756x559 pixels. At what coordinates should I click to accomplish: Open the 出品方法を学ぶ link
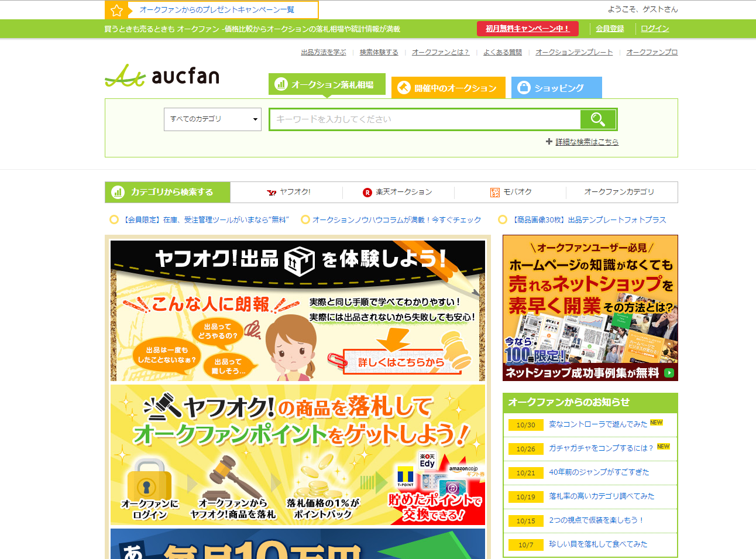[x=324, y=52]
